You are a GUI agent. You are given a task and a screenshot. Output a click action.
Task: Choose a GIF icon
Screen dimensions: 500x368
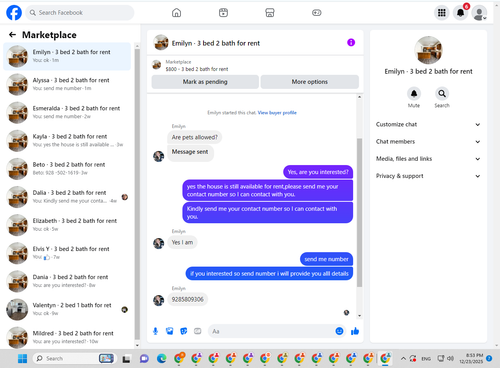(198, 331)
